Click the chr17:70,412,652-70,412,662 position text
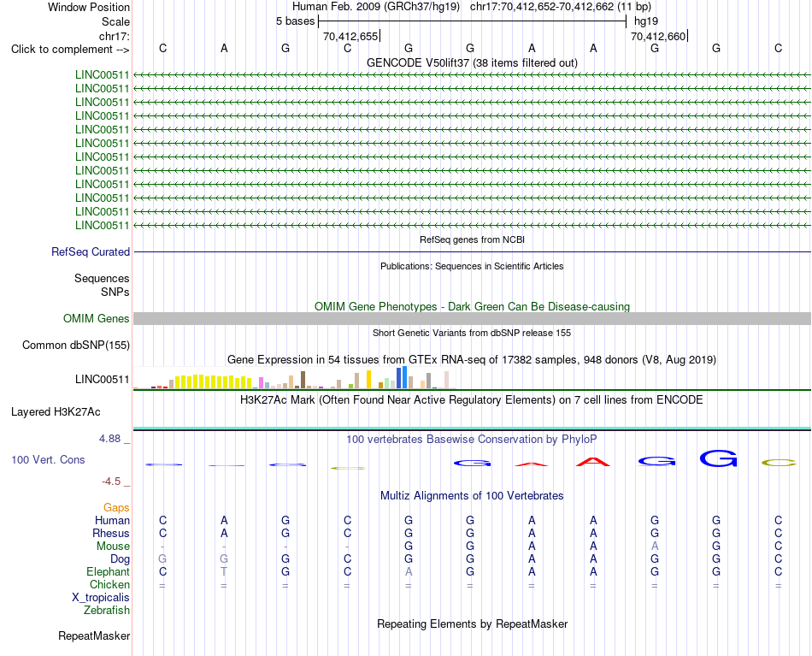This screenshot has height=656, width=812. pyautogui.click(x=542, y=7)
